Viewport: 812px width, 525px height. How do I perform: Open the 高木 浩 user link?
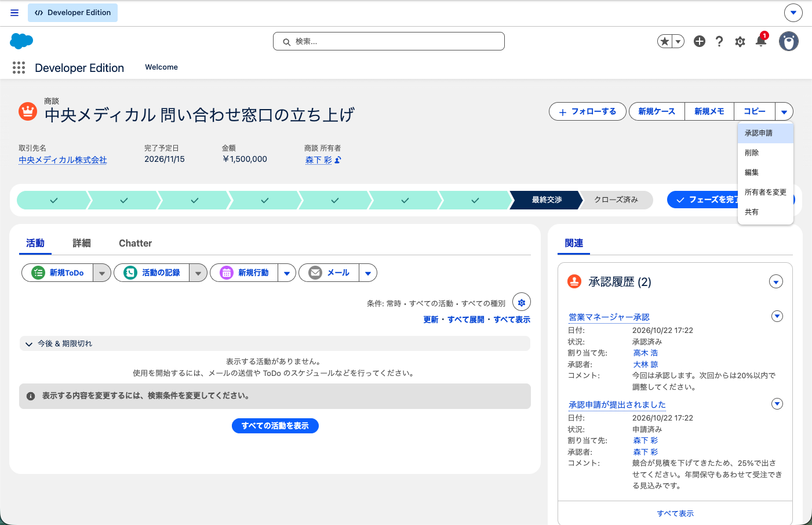point(646,353)
